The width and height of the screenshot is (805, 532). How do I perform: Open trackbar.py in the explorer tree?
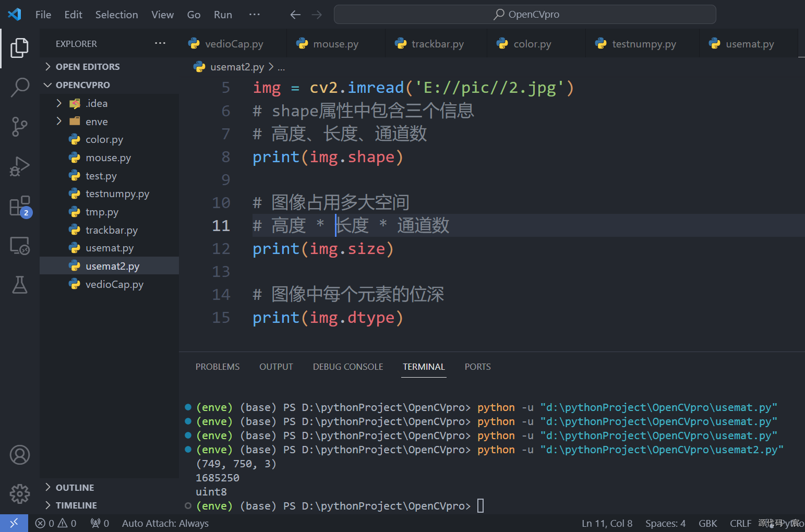[109, 230]
